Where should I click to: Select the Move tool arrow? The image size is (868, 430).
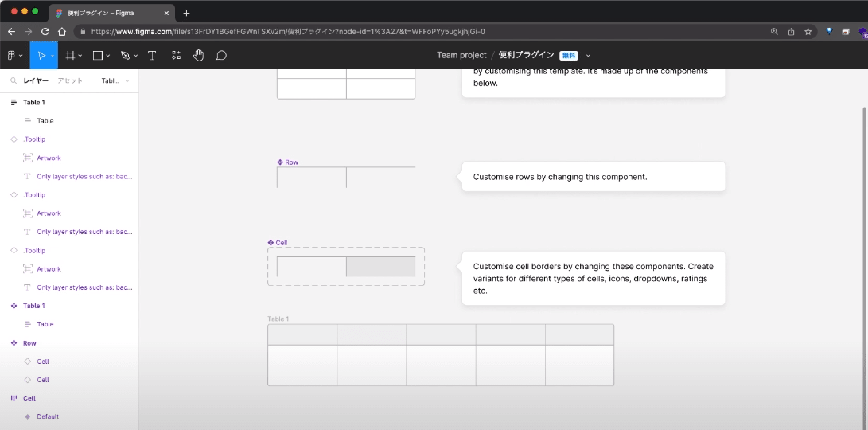tap(41, 55)
